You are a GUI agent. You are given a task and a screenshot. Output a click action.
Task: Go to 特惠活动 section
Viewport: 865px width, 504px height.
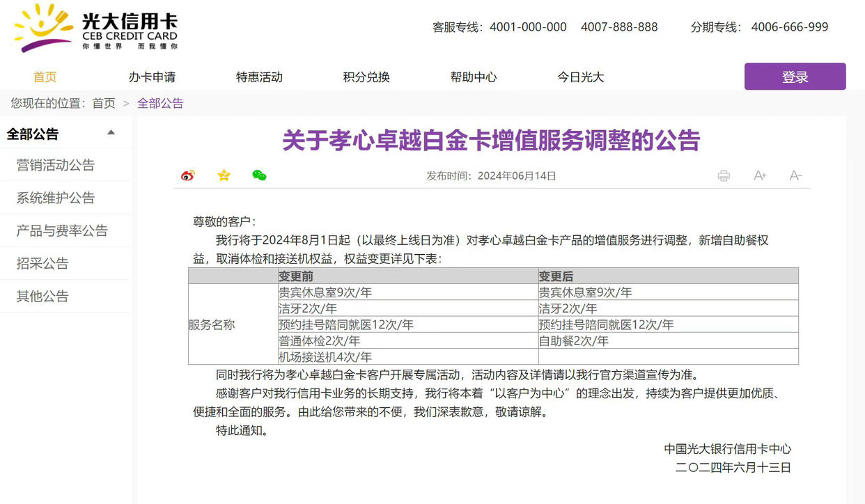point(259,77)
